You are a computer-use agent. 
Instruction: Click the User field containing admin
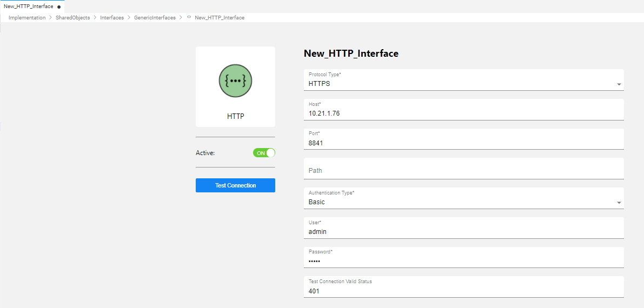463,232
